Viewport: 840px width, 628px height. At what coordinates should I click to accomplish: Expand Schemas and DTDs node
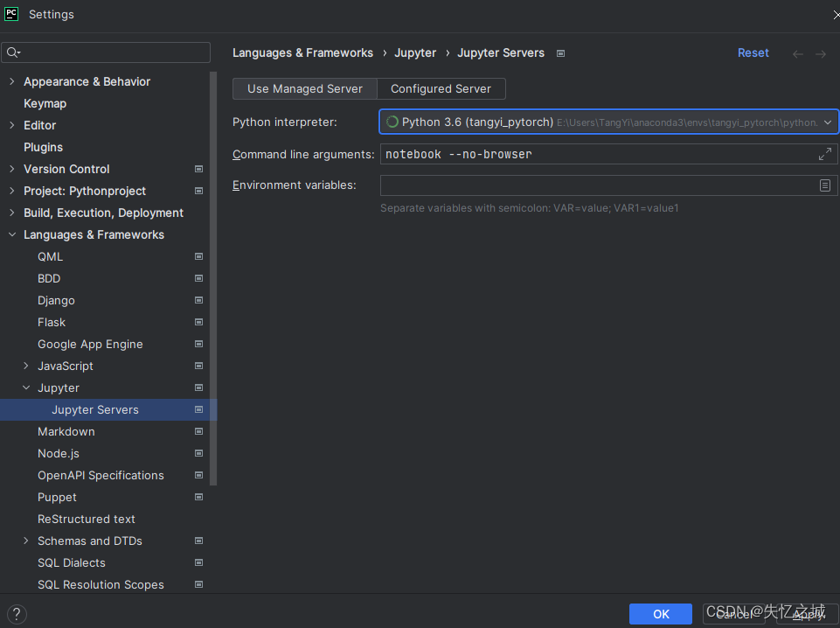point(26,541)
